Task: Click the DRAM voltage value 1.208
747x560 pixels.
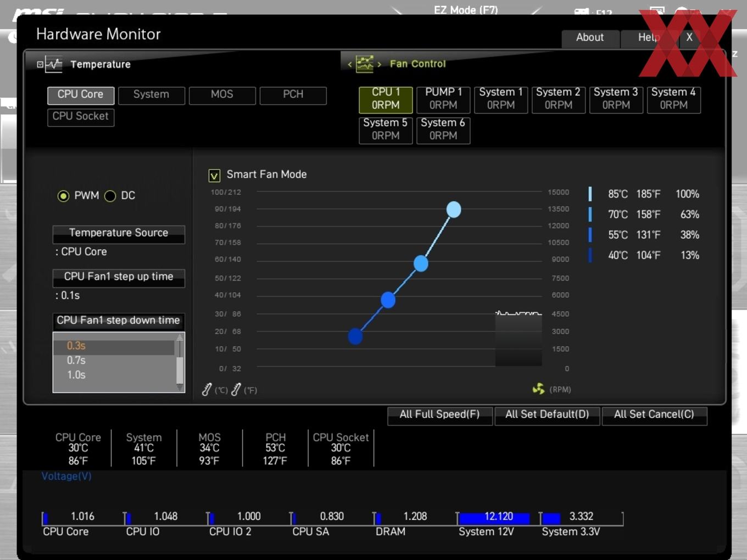Action: (415, 517)
